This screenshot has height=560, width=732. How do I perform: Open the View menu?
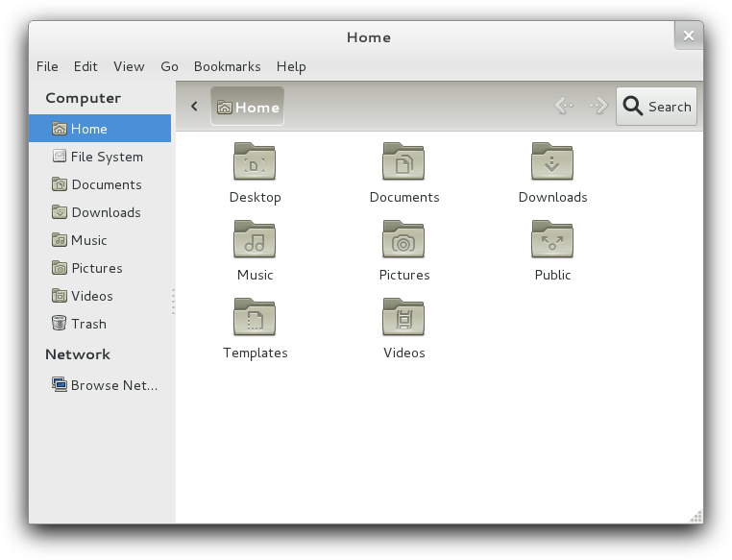coord(129,66)
